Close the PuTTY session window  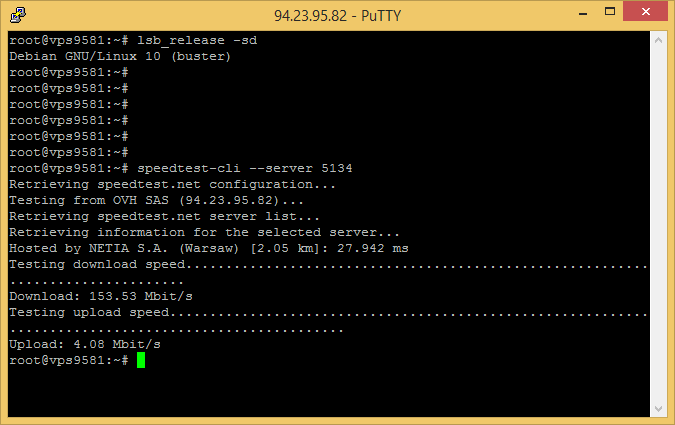[x=645, y=11]
